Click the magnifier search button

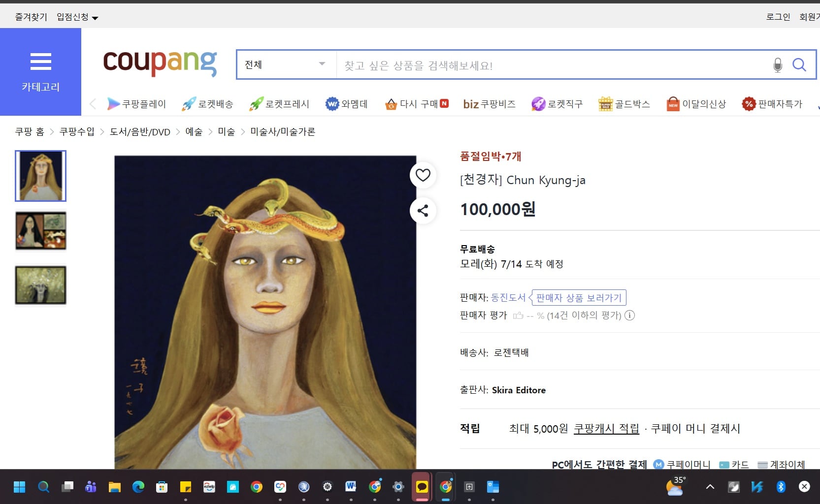point(799,65)
